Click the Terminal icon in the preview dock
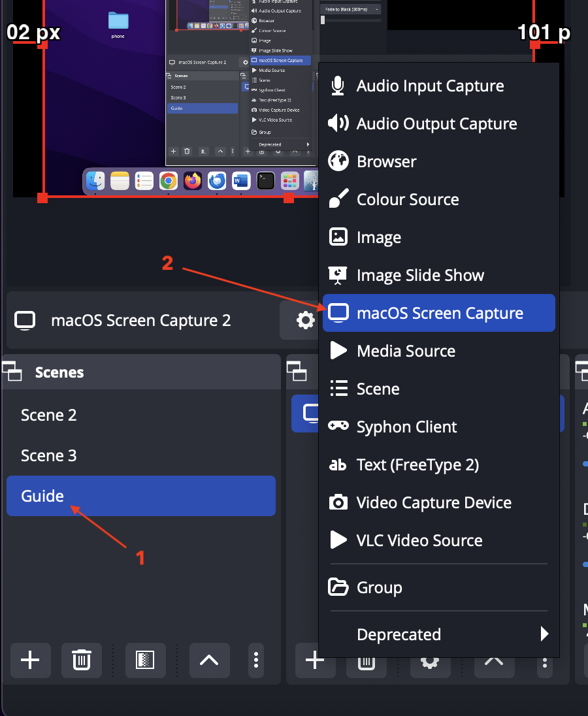 click(x=266, y=181)
